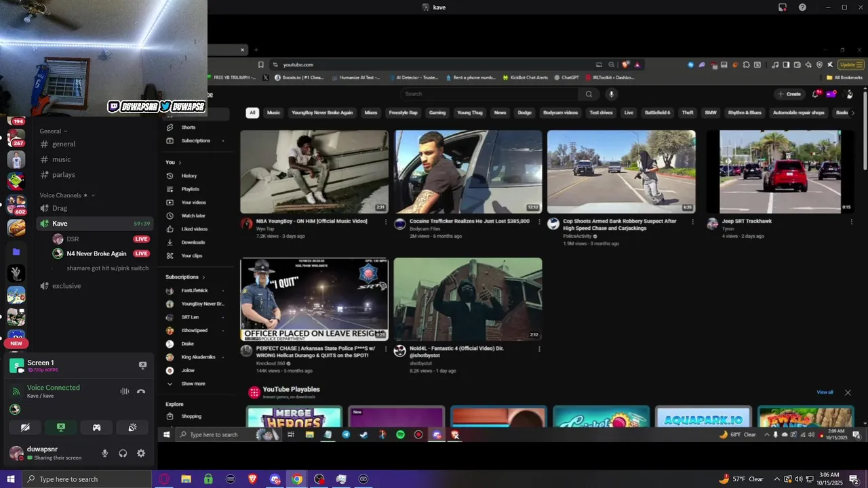Click the YouTube search field
The image size is (868, 488).
point(488,94)
